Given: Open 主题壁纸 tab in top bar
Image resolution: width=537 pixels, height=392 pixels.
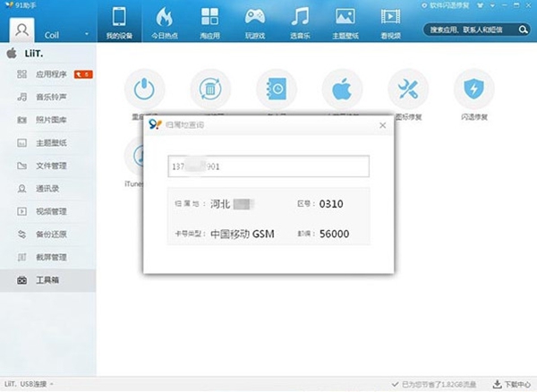Looking at the screenshot, I should [345, 21].
